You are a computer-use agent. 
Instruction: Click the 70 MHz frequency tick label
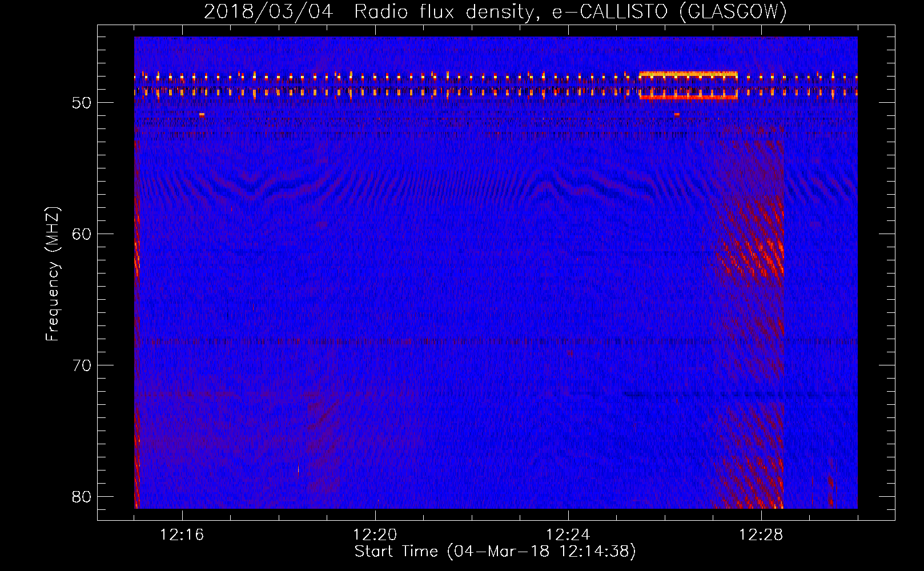click(82, 365)
